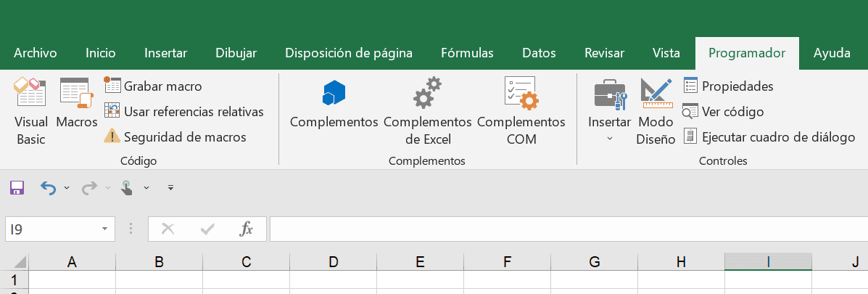
Task: Expand the Insertar controls dropdown
Action: pos(609,138)
